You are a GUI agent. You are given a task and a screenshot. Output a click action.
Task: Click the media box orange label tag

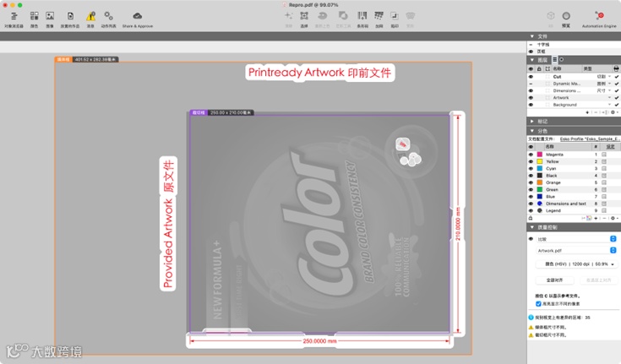coord(63,59)
